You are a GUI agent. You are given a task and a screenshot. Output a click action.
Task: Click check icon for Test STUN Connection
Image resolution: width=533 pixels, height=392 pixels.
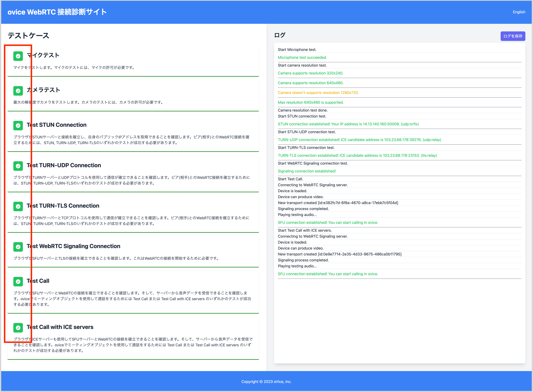[x=18, y=126]
